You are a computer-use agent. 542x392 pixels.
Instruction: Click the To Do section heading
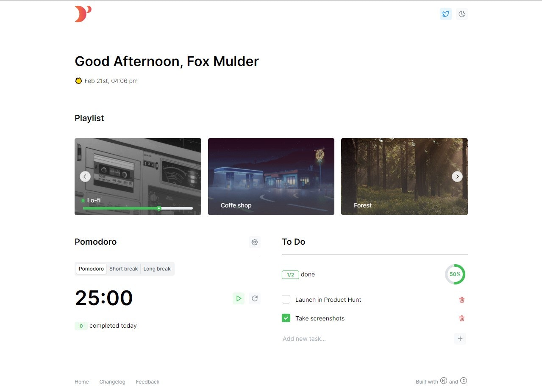(294, 242)
